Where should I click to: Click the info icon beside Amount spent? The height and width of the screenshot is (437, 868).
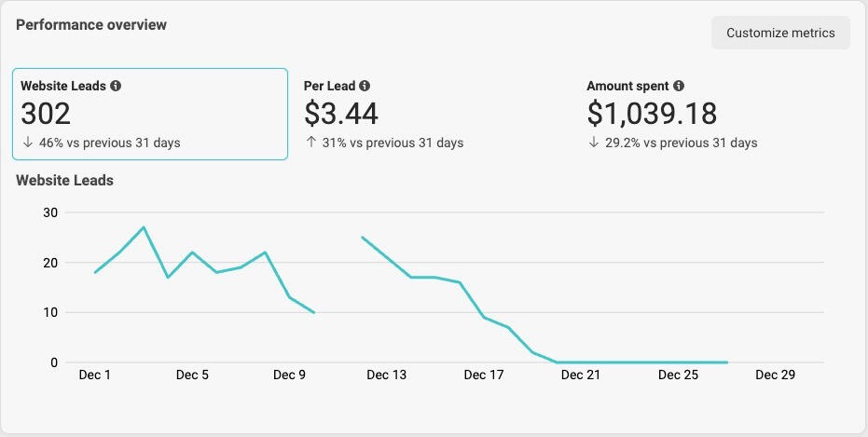[x=679, y=86]
